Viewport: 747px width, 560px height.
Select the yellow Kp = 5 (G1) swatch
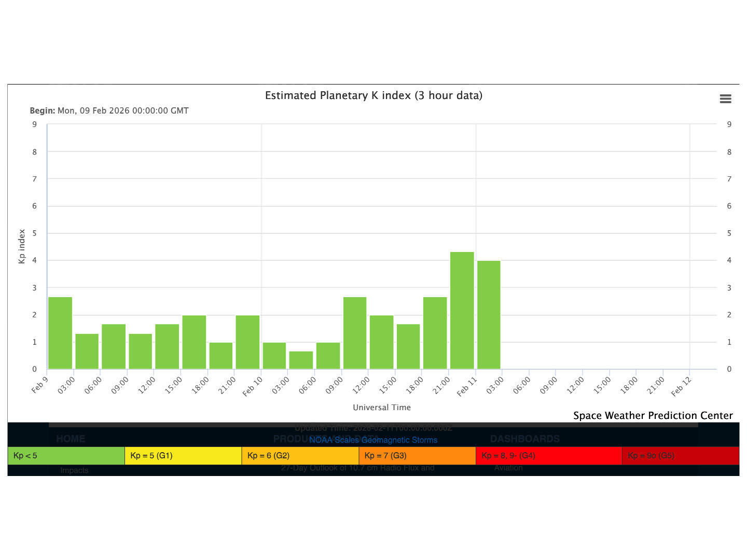(x=183, y=456)
